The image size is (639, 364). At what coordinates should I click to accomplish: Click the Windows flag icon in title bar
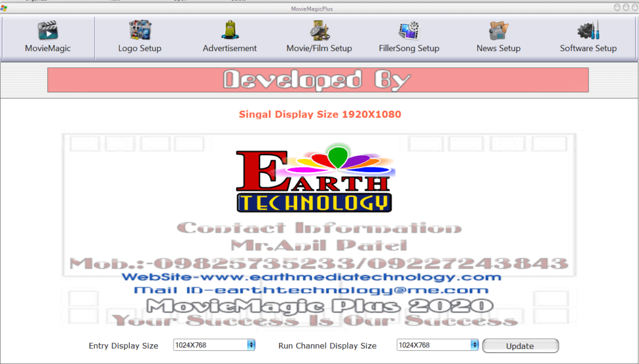pos(4,8)
